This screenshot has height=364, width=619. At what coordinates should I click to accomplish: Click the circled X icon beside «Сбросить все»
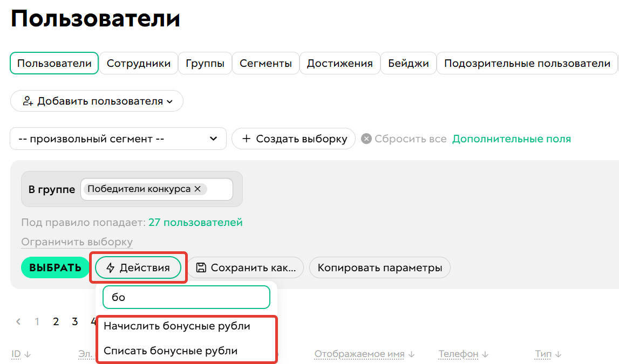point(366,139)
